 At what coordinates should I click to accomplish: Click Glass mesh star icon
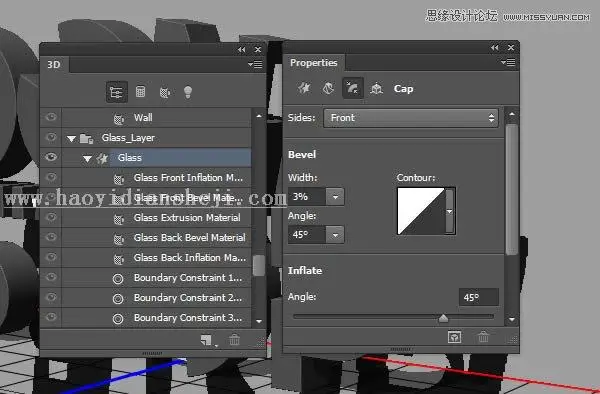102,158
